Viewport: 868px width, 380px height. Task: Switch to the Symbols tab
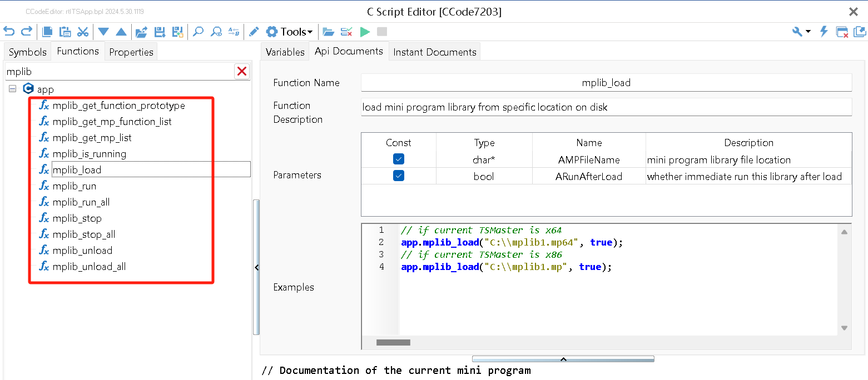pos(28,52)
